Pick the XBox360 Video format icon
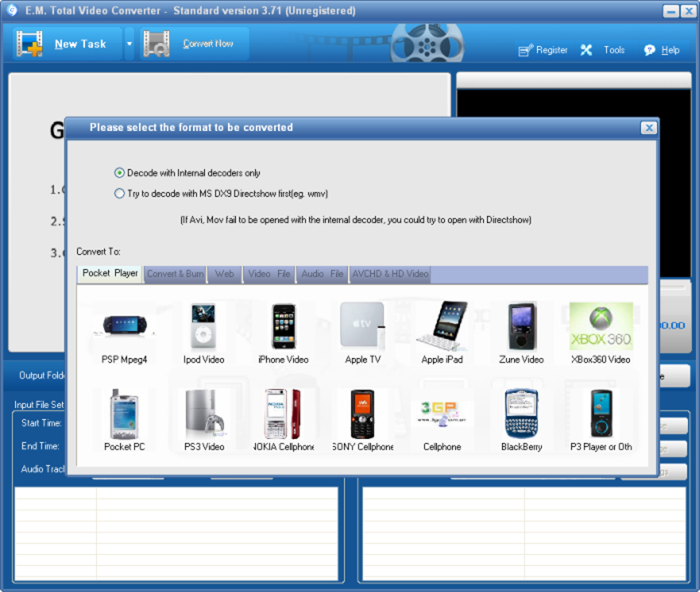Image resolution: width=700 pixels, height=592 pixels. click(601, 326)
